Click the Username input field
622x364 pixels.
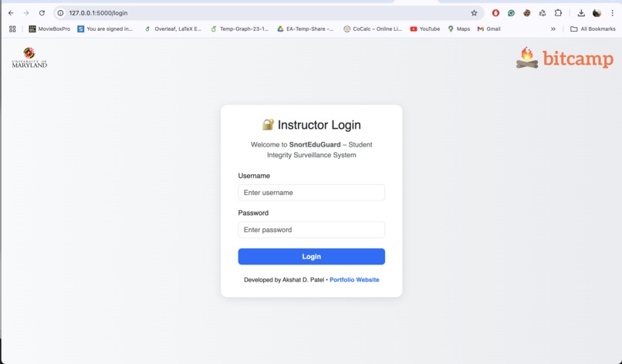tap(312, 193)
